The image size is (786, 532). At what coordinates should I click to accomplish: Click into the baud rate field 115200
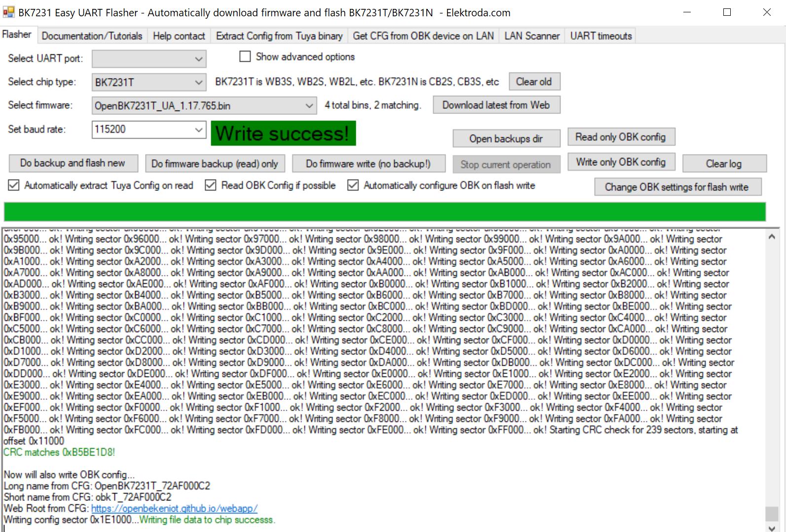(142, 129)
